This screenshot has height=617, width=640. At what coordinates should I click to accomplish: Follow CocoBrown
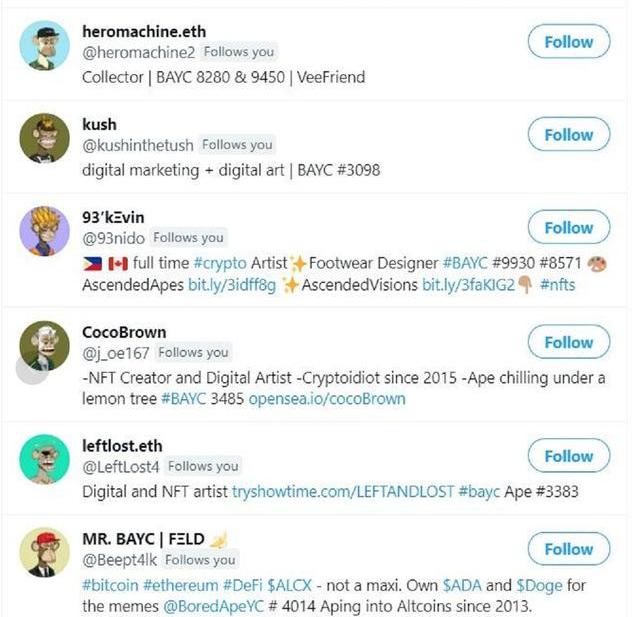pos(568,342)
